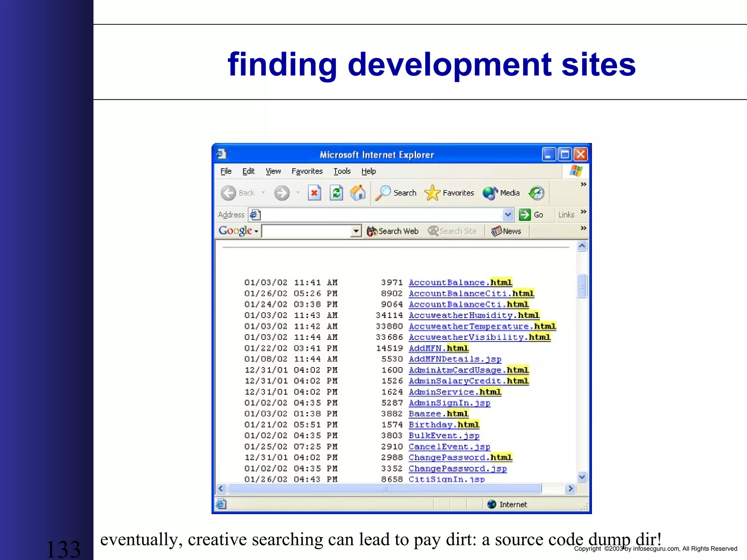Expand the Google toolbar overflow chevron

point(584,228)
